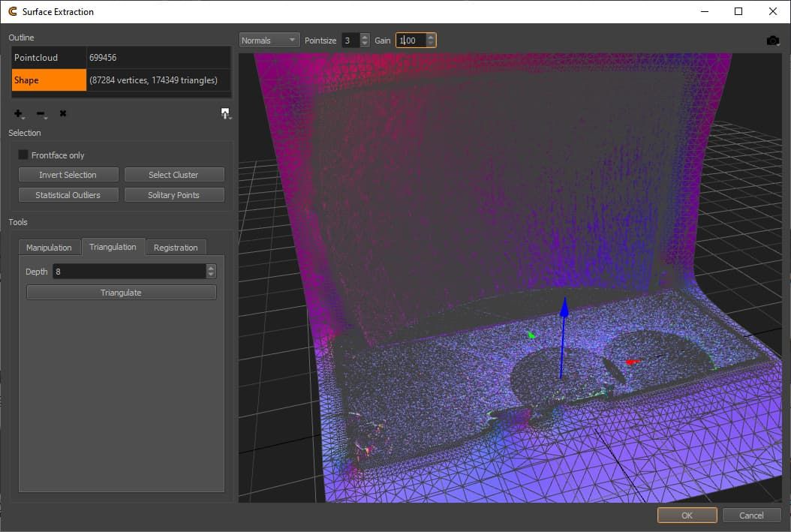Confirm with the OK button
791x532 pixels.
coord(687,515)
